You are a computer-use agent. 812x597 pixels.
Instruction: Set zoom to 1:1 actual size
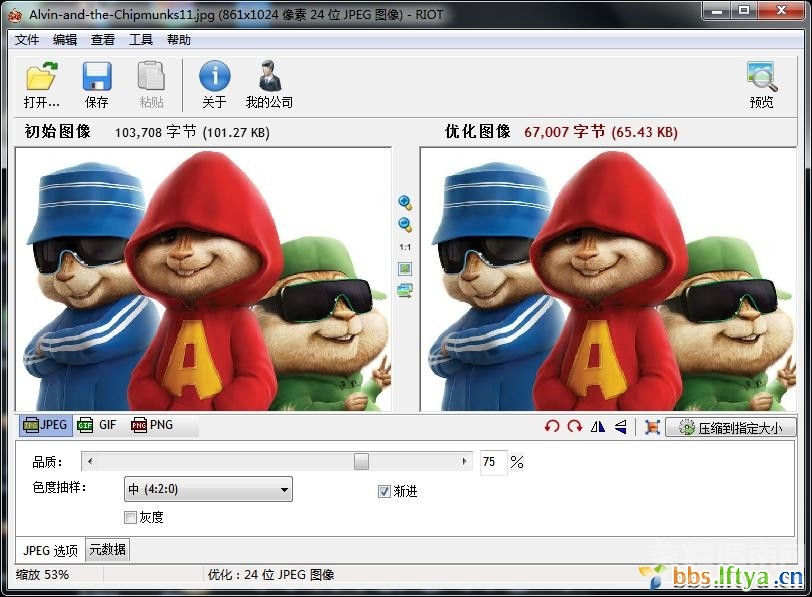pos(405,247)
